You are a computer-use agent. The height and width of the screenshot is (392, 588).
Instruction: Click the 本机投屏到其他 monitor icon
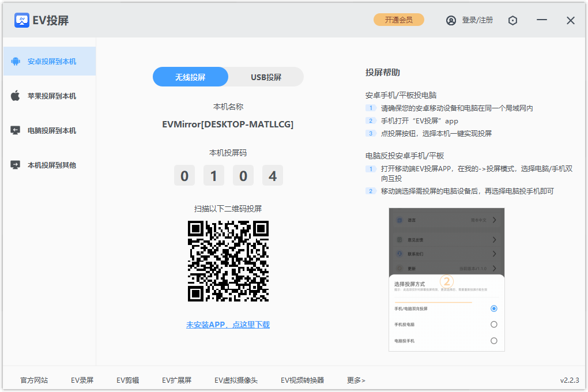pyautogui.click(x=16, y=165)
